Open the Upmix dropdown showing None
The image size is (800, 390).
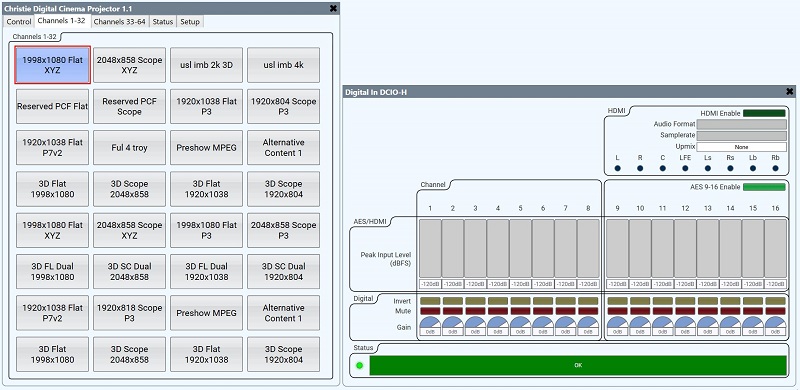point(741,147)
